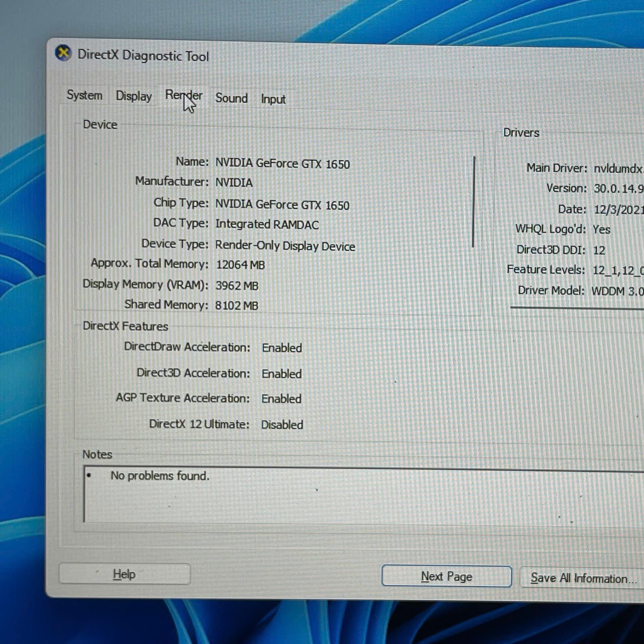Go to Next Page
Image resolution: width=644 pixels, height=644 pixels.
446,576
